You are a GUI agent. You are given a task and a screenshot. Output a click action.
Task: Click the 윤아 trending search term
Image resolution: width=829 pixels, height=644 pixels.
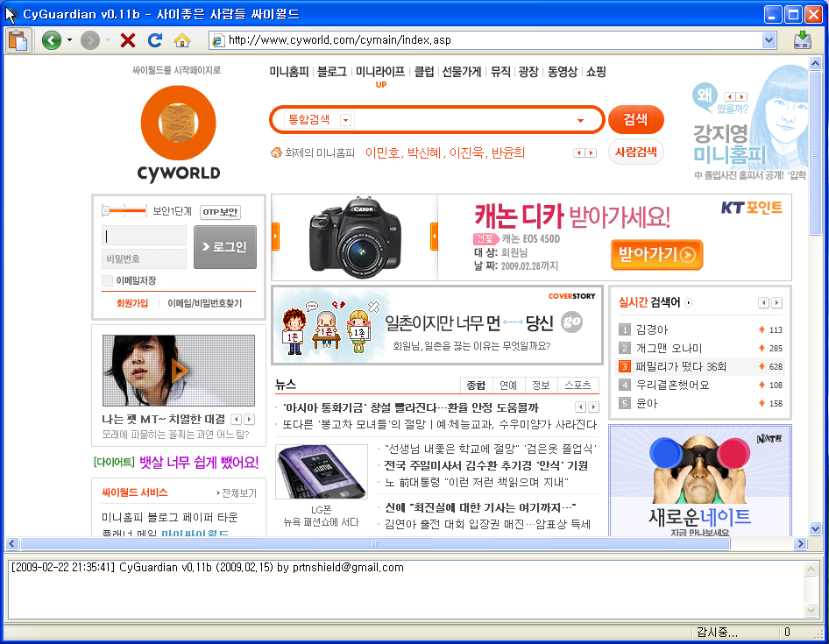pos(647,404)
